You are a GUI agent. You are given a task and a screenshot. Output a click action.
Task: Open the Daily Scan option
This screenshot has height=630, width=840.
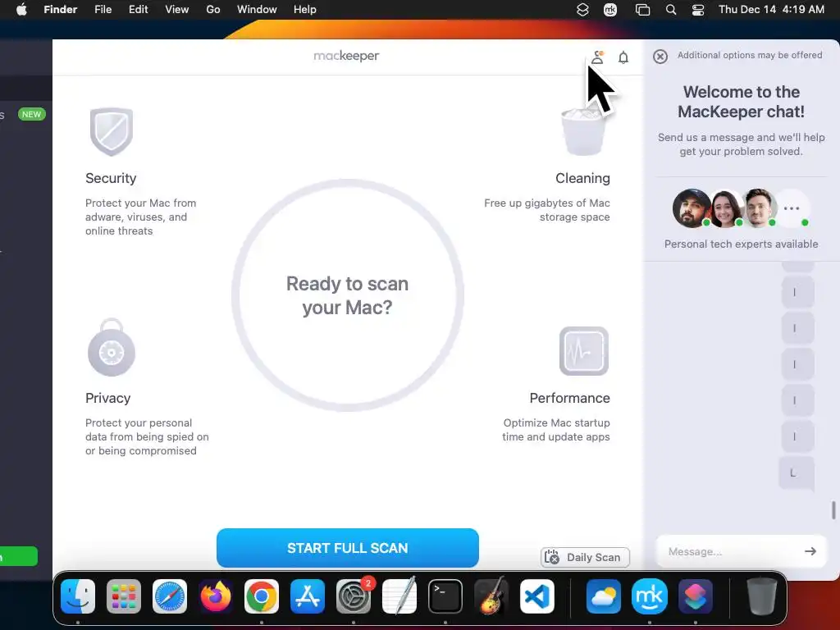point(585,557)
